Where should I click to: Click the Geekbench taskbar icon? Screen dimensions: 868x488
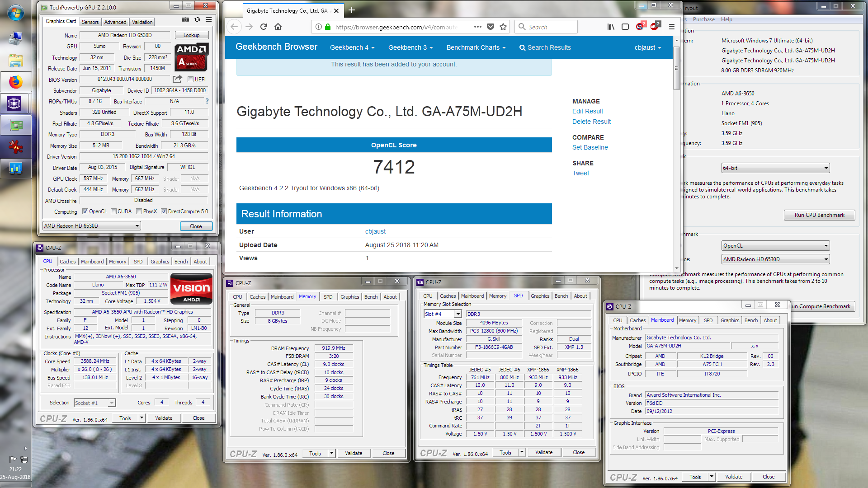coord(16,169)
